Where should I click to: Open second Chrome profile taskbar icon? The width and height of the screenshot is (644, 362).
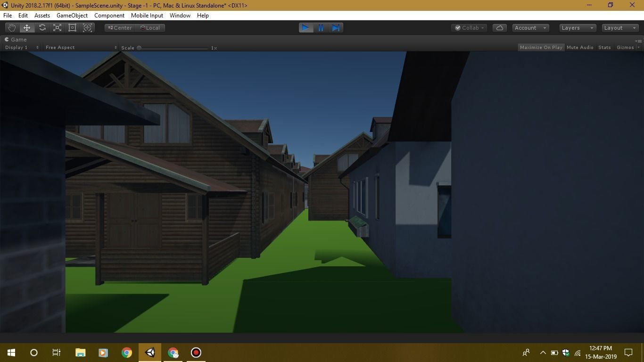(x=173, y=353)
